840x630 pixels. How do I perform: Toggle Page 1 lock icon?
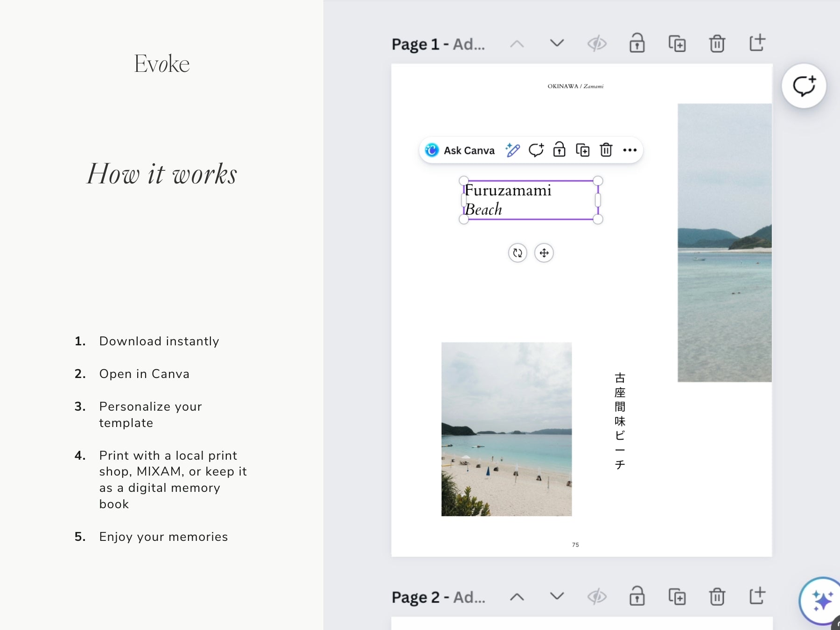(637, 43)
